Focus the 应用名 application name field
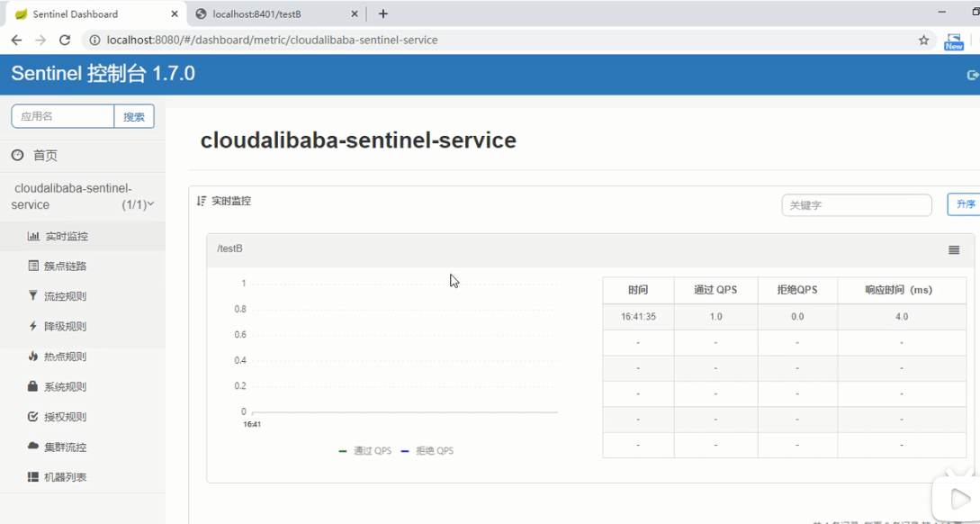 62,116
